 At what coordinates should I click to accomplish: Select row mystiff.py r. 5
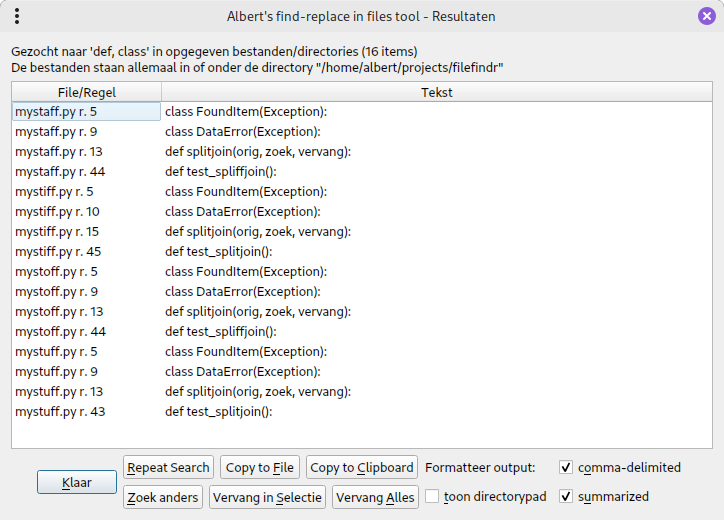[x=362, y=192]
